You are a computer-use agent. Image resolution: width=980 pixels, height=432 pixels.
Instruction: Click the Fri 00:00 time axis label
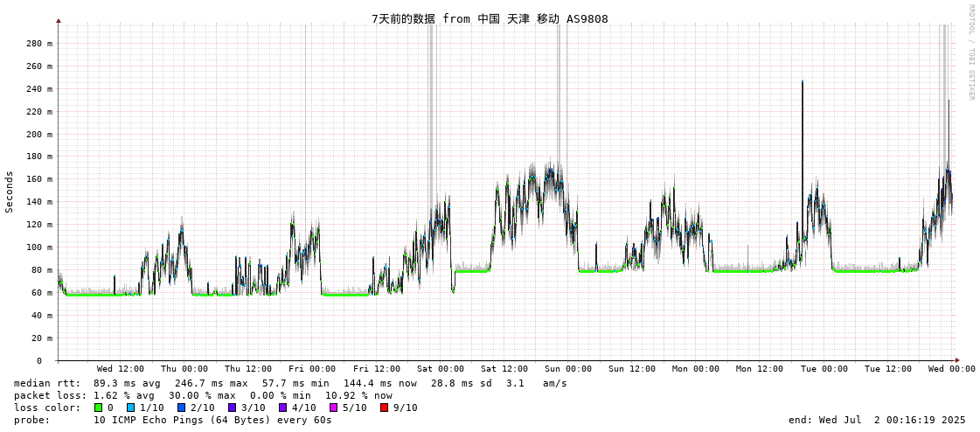click(x=312, y=369)
